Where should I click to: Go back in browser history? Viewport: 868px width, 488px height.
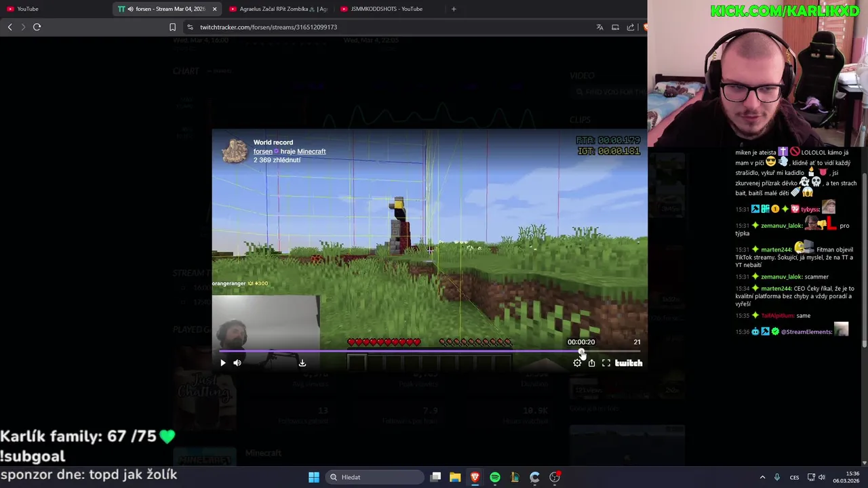tap(9, 27)
